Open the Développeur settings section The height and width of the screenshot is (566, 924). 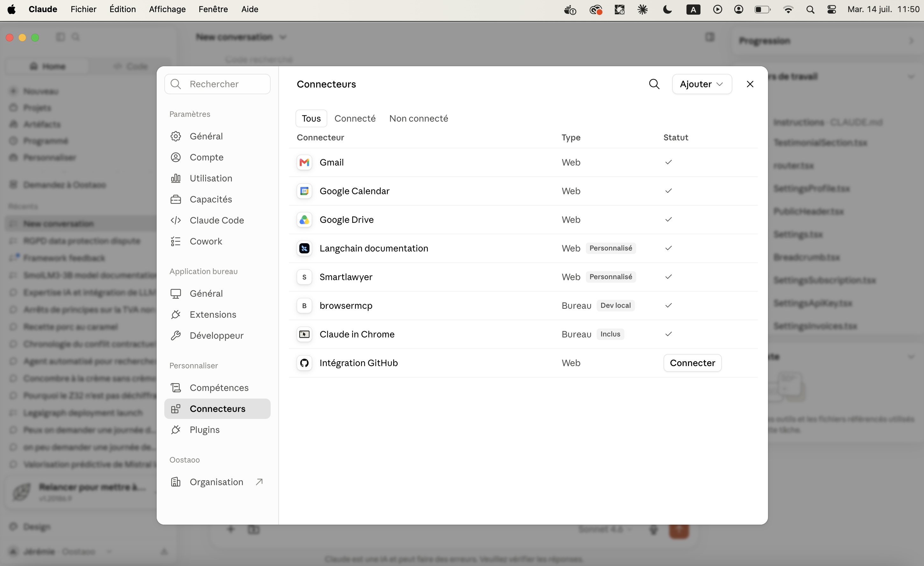217,335
